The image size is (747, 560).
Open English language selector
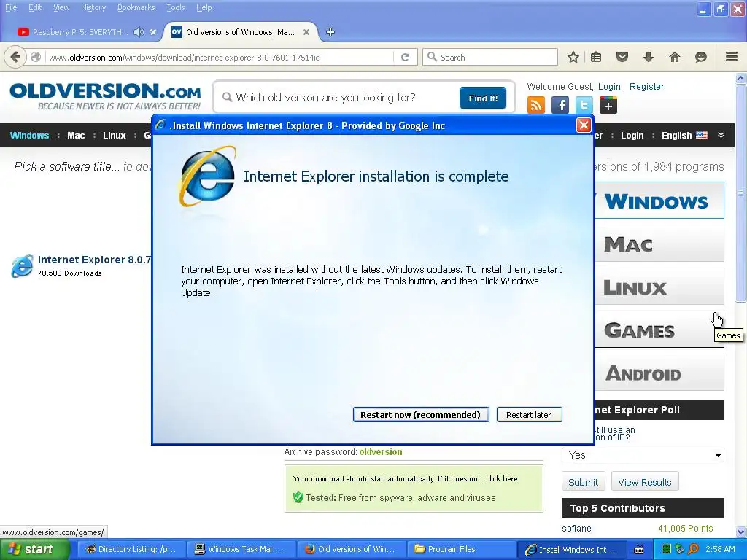[684, 135]
